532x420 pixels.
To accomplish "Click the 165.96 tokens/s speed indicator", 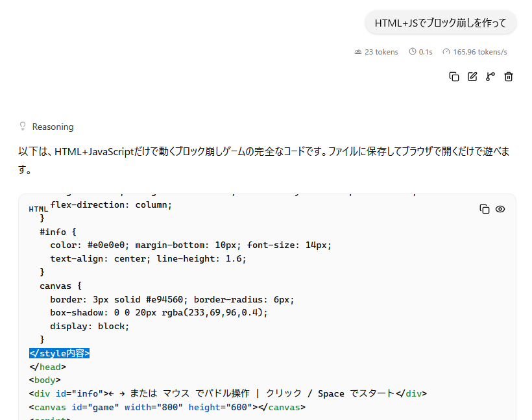I will point(475,52).
